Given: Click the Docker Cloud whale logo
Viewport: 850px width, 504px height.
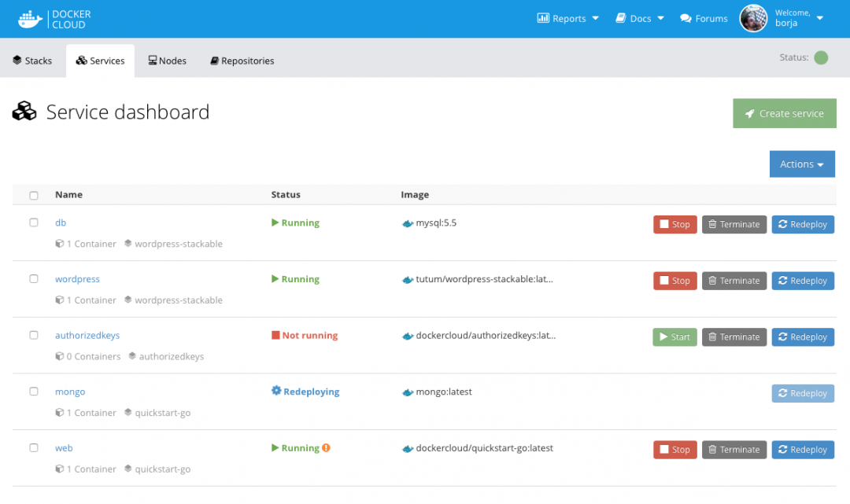Looking at the screenshot, I should coord(30,18).
